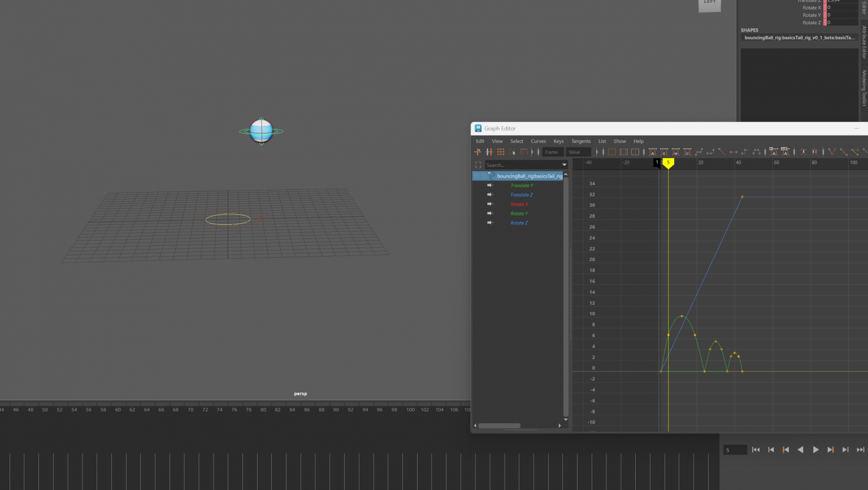Screen dimensions: 868x490
Task: Toggle mute marker on Translate Y curve
Action: click(490, 185)
